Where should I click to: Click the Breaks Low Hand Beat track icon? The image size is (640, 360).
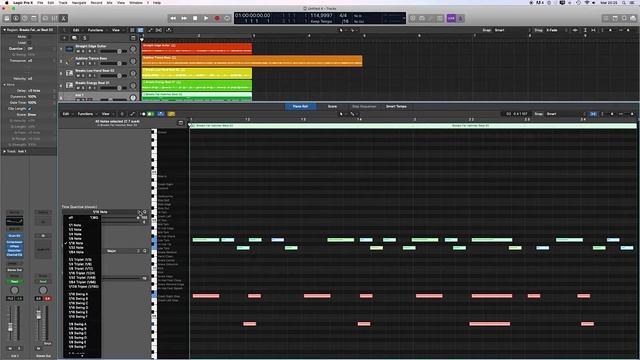point(69,73)
